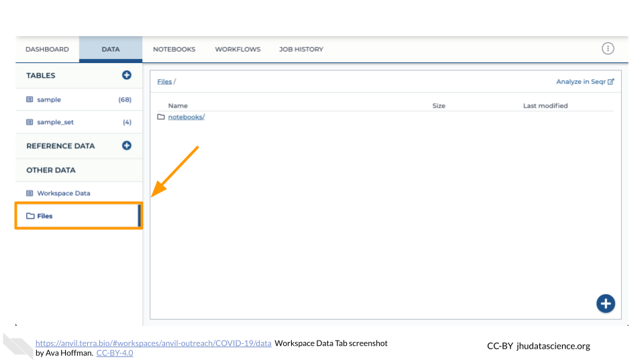Click the external link icon beside Analyze in Seqr

pyautogui.click(x=610, y=82)
